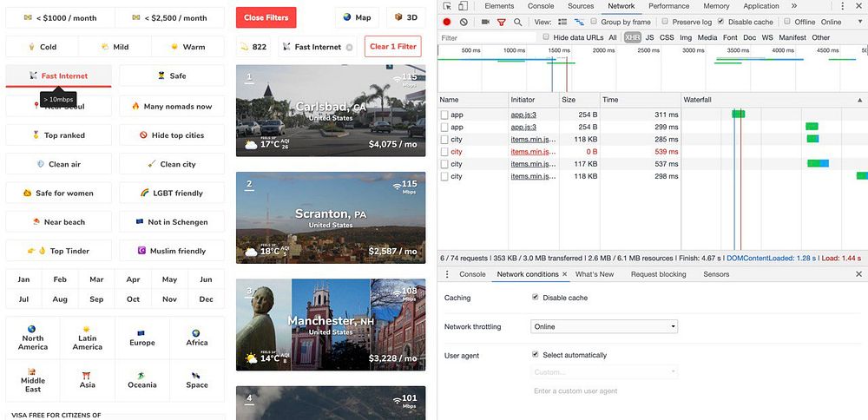The height and width of the screenshot is (420, 868).
Task: Click the Filter text input field
Action: [488, 37]
